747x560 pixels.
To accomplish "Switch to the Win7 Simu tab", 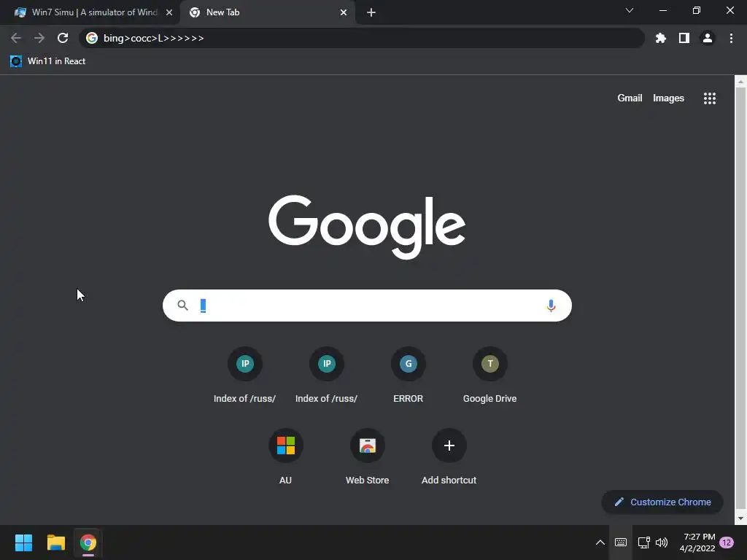I will click(x=90, y=12).
